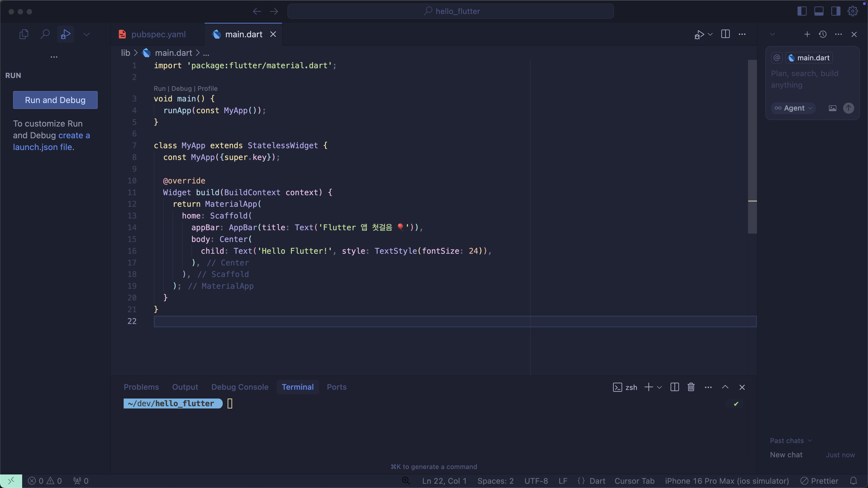Image resolution: width=868 pixels, height=488 pixels.
Task: Open the Search sidebar icon
Action: click(x=45, y=34)
